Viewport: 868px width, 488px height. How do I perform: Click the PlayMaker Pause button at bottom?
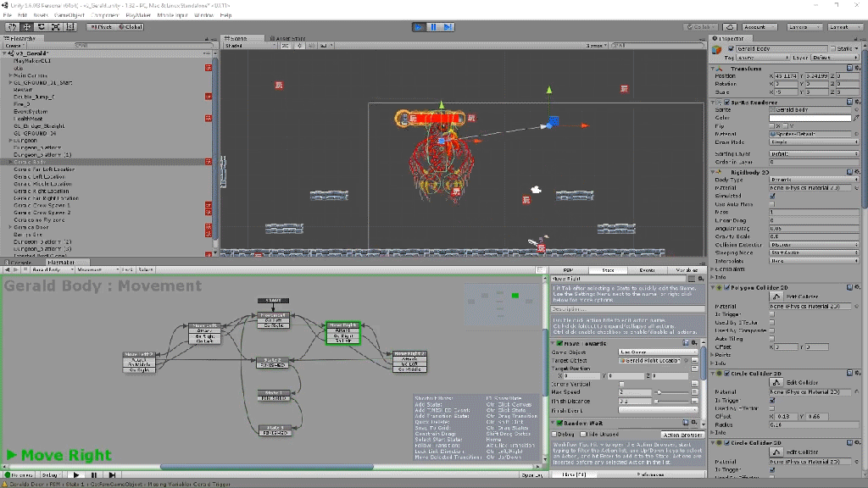point(94,474)
